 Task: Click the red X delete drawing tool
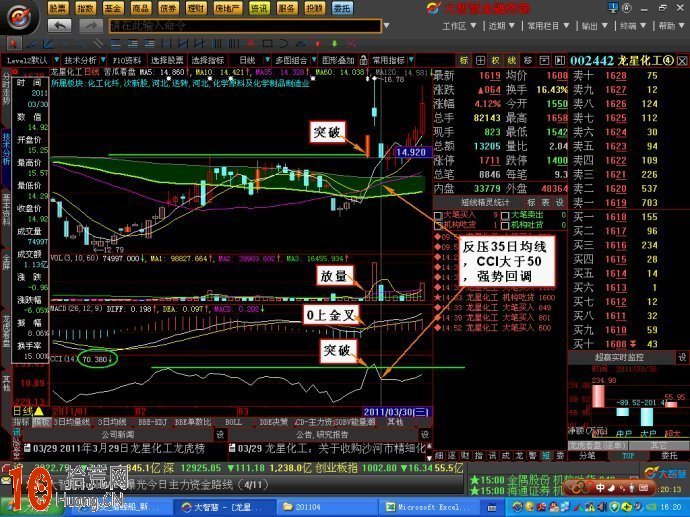click(x=351, y=44)
